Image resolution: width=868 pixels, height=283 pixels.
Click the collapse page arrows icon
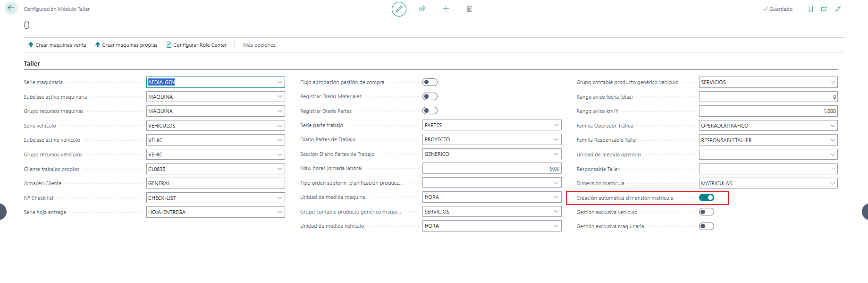tap(838, 9)
